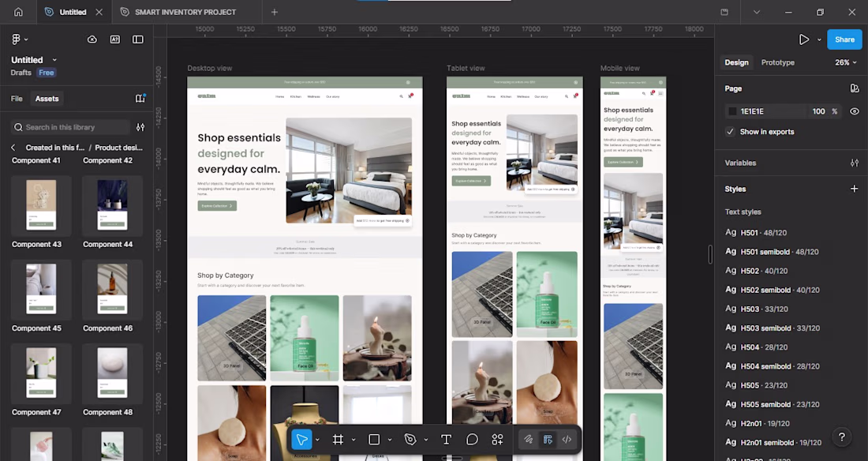868x461 pixels.
Task: Switch to the Prototype tab
Action: [x=778, y=62]
